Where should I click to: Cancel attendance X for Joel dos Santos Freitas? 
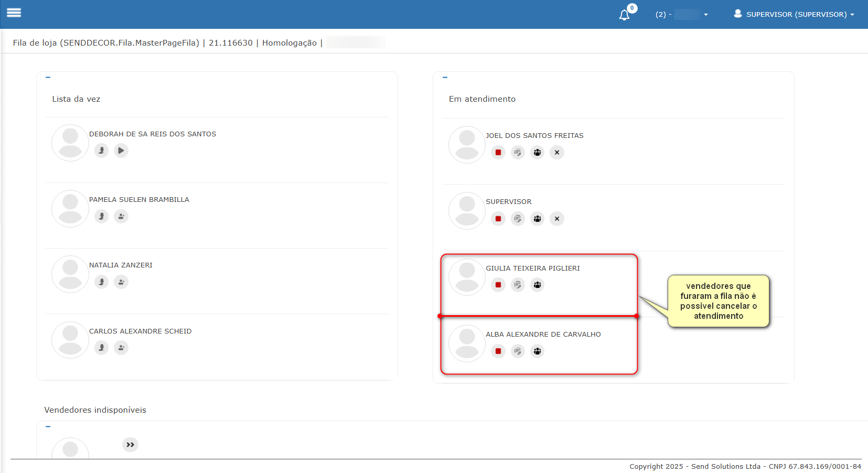557,153
